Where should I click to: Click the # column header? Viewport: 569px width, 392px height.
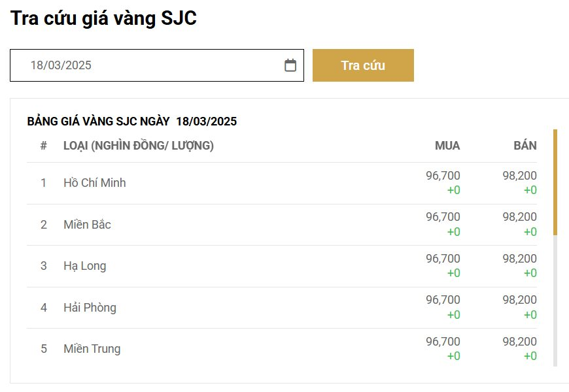pyautogui.click(x=43, y=146)
